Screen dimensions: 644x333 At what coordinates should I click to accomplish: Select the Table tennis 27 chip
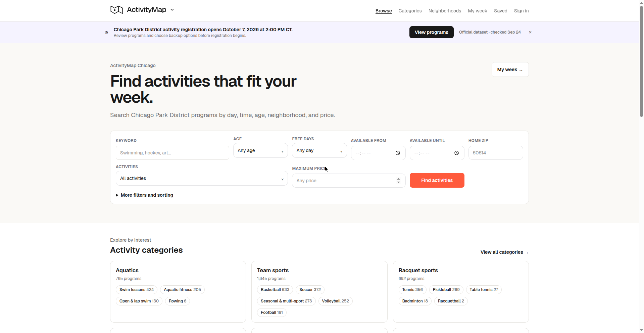pyautogui.click(x=484, y=290)
